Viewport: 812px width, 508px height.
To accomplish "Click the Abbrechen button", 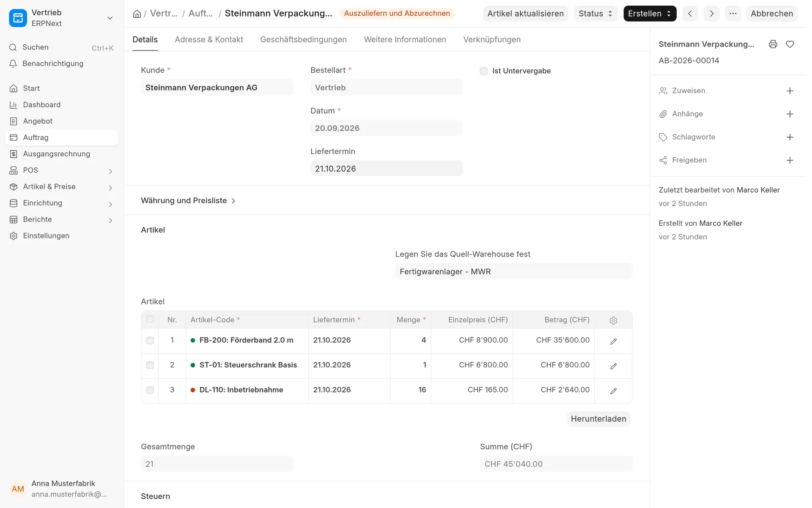I will pos(772,14).
